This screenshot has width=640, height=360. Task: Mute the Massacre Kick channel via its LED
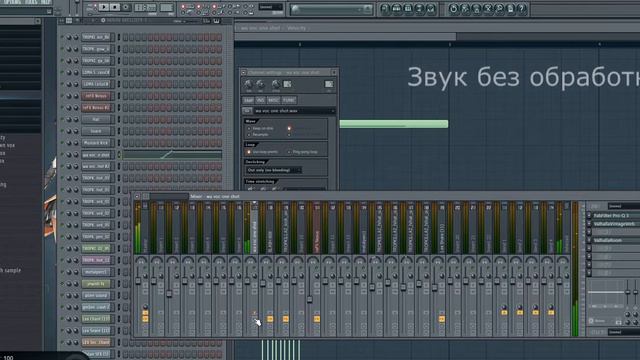click(62, 143)
